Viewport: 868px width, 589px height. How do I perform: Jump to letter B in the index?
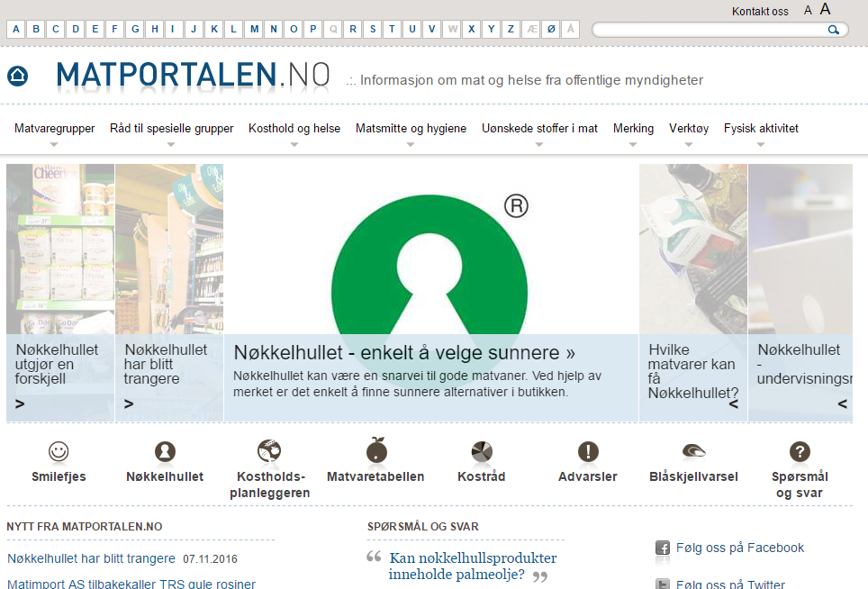[x=36, y=29]
